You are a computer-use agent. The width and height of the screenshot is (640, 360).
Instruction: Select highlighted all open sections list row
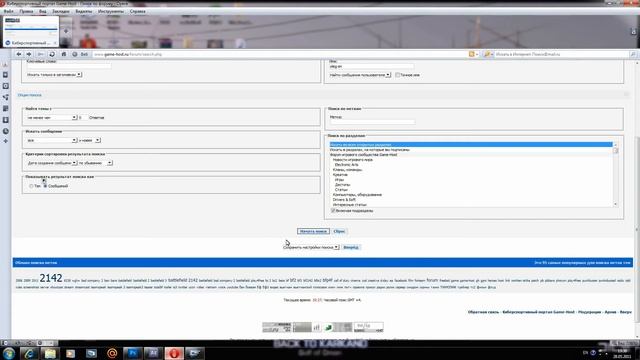coord(471,144)
